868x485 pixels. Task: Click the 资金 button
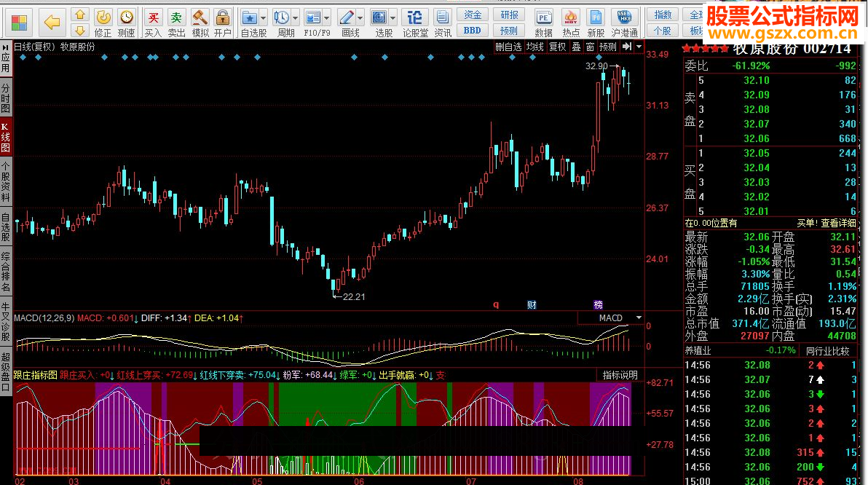tap(473, 15)
